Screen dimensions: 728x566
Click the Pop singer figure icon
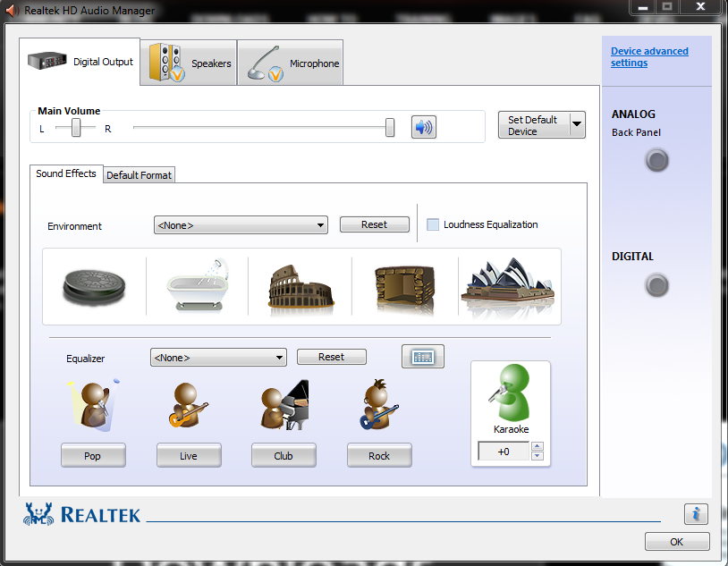(x=94, y=405)
